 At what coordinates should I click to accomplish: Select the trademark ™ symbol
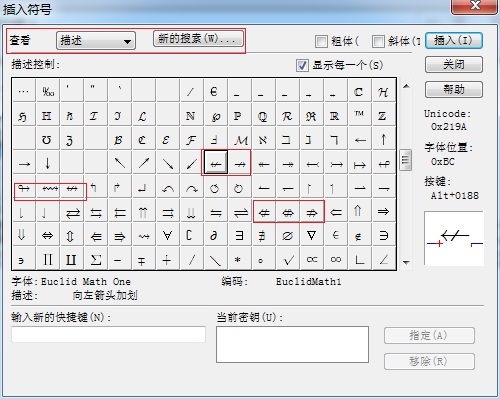click(x=359, y=116)
